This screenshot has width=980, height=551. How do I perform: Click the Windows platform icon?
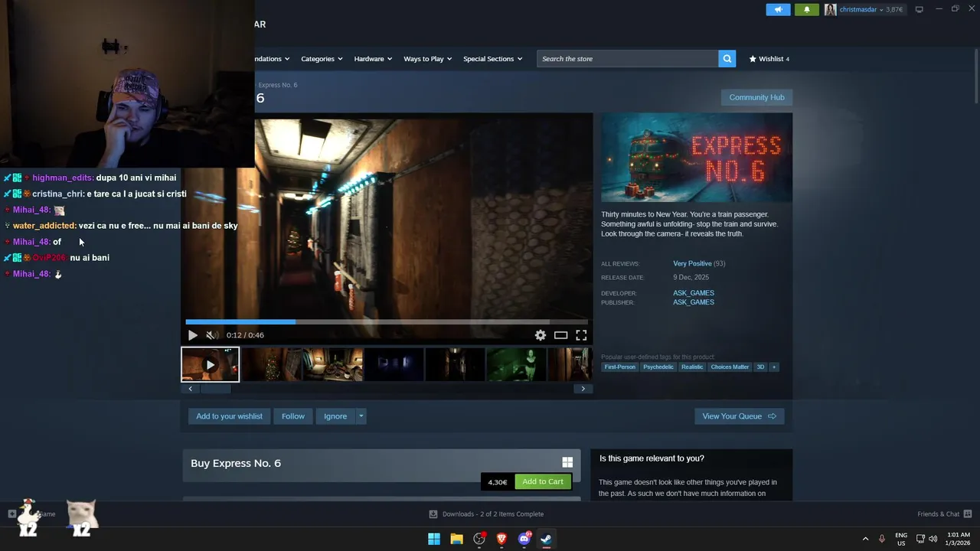(567, 462)
